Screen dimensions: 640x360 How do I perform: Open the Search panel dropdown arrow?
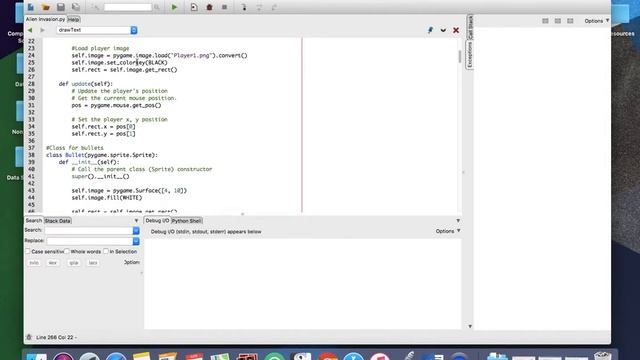coord(136,221)
